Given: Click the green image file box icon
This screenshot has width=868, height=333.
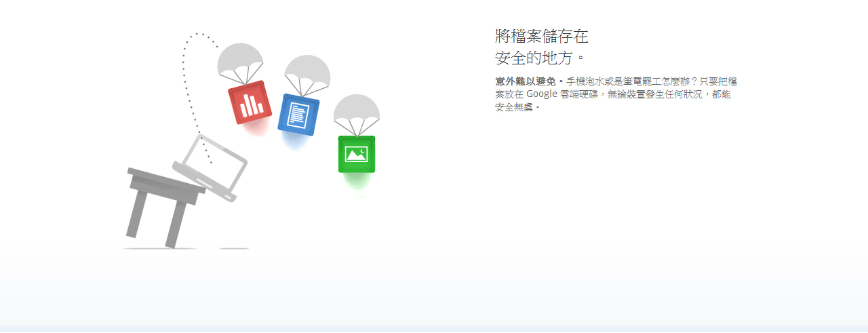Looking at the screenshot, I should point(357,154).
